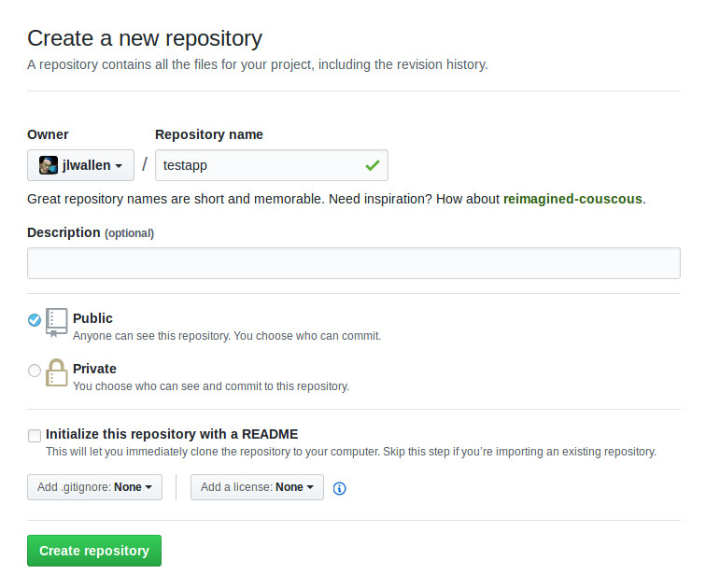
Task: Click the blue license info icon
Action: pos(340,488)
